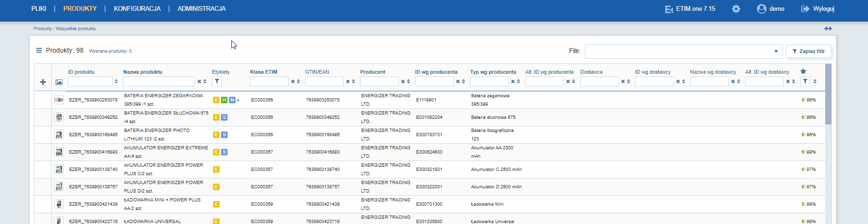Click the Zapisz filtr button
Viewport: 868px width, 224px height.
point(809,51)
